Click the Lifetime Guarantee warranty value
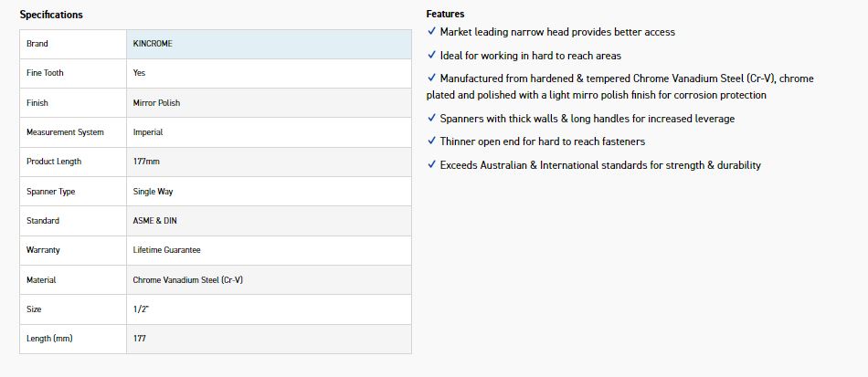The width and height of the screenshot is (868, 377). [x=166, y=250]
